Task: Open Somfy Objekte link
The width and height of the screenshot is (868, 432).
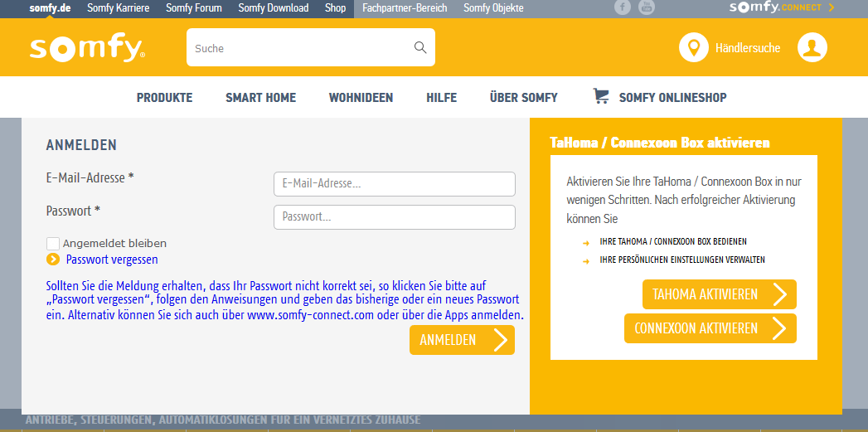Action: pyautogui.click(x=494, y=8)
